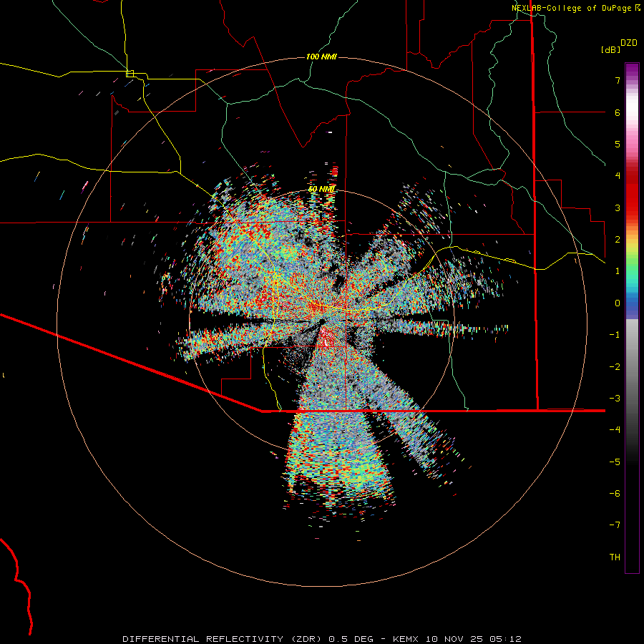
Task: Click the 50 NMI range ring label
Action: pos(321,189)
